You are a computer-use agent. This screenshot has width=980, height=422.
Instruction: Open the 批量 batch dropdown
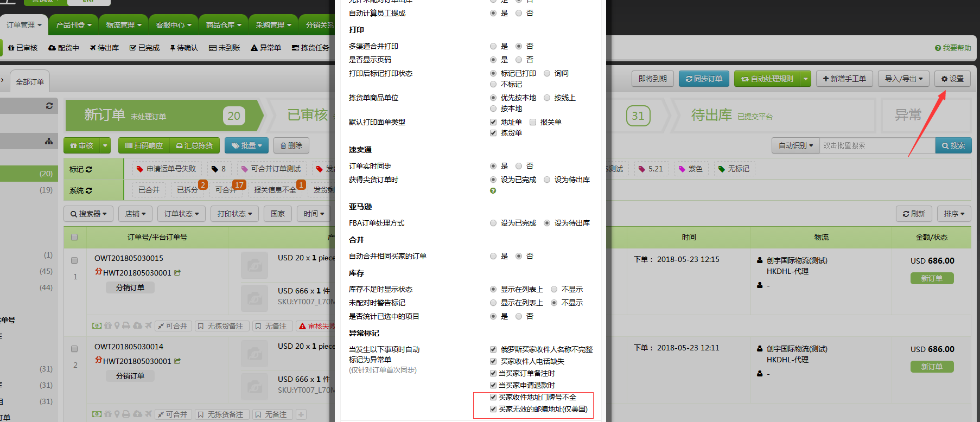(x=246, y=145)
